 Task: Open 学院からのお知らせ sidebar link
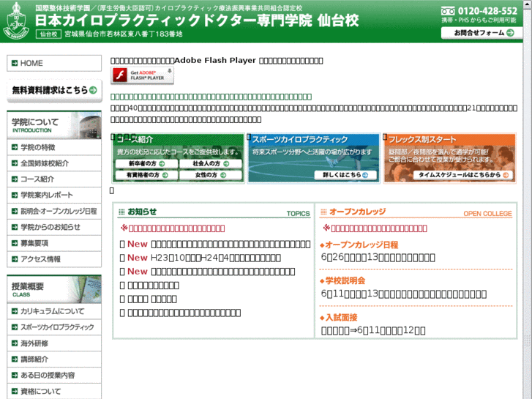point(54,227)
